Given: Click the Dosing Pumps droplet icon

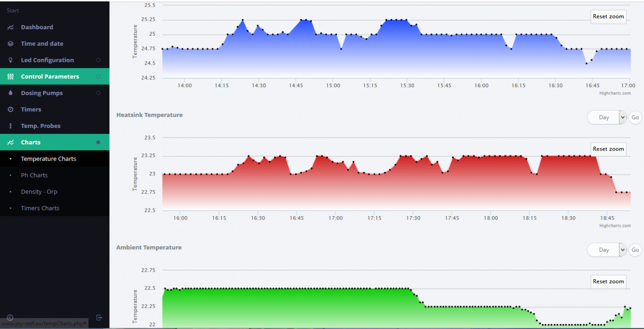Looking at the screenshot, I should click(x=11, y=93).
